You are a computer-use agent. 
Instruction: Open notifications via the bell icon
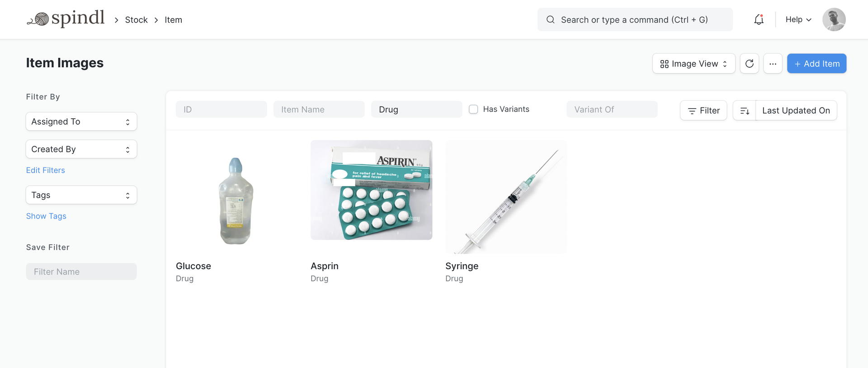(759, 19)
